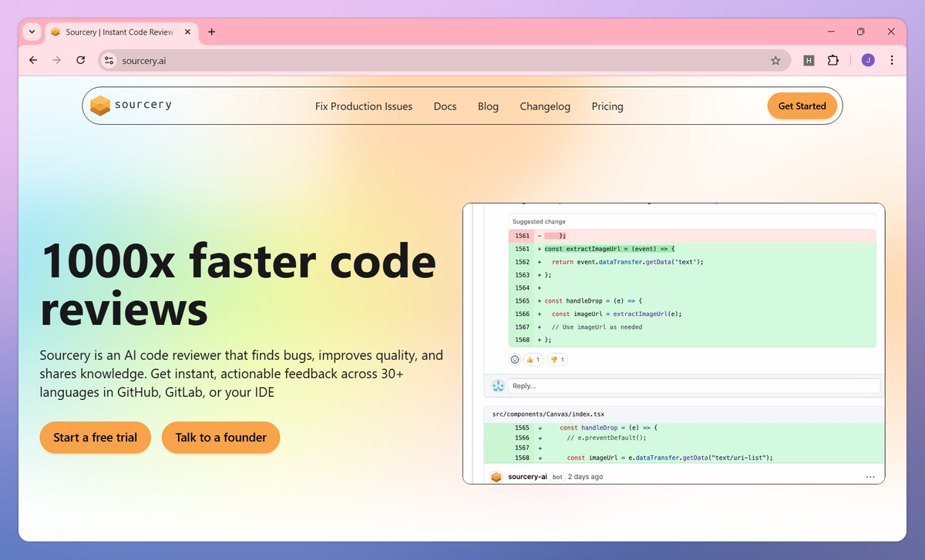
Task: Toggle the bot label on sourcery-ai comment
Action: (557, 476)
